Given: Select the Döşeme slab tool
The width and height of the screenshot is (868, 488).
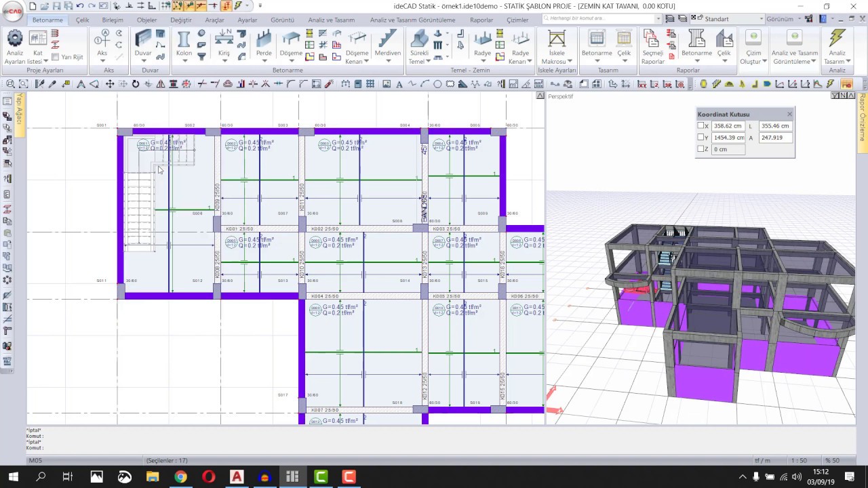Looking at the screenshot, I should [x=291, y=44].
